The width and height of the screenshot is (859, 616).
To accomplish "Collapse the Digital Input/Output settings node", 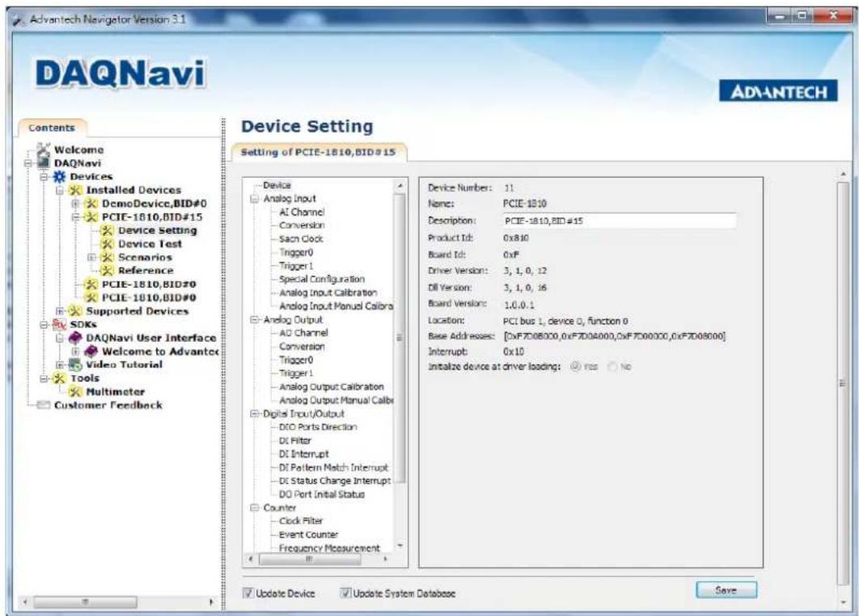I will coord(255,413).
